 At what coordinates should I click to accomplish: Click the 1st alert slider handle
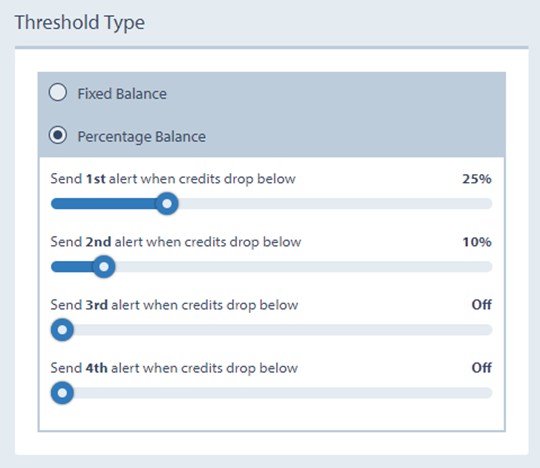click(x=167, y=204)
